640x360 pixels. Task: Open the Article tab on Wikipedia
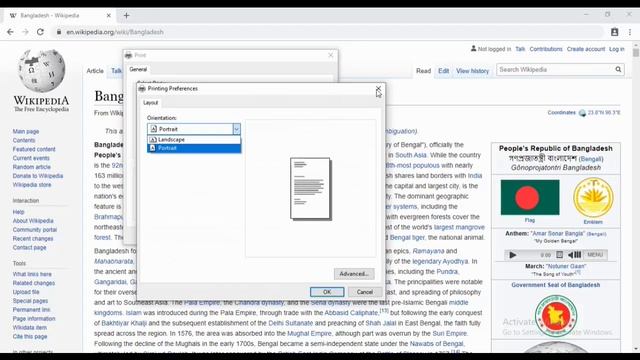95,71
